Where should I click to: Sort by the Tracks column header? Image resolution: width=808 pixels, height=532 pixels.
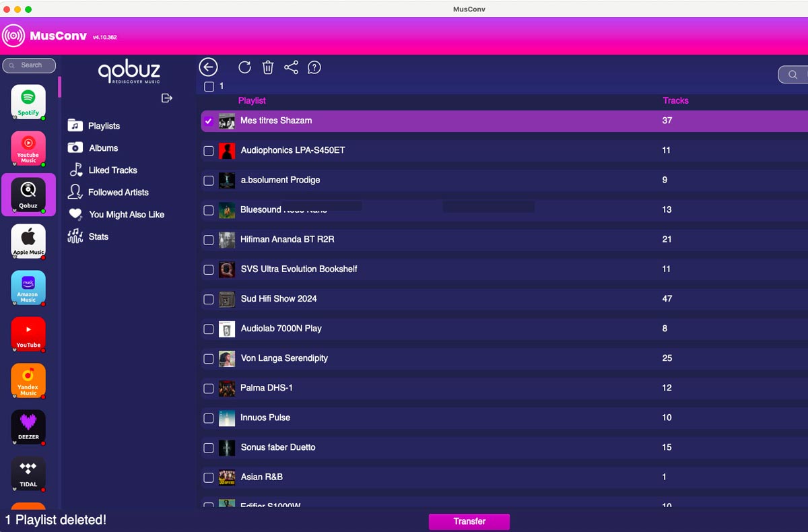675,100
